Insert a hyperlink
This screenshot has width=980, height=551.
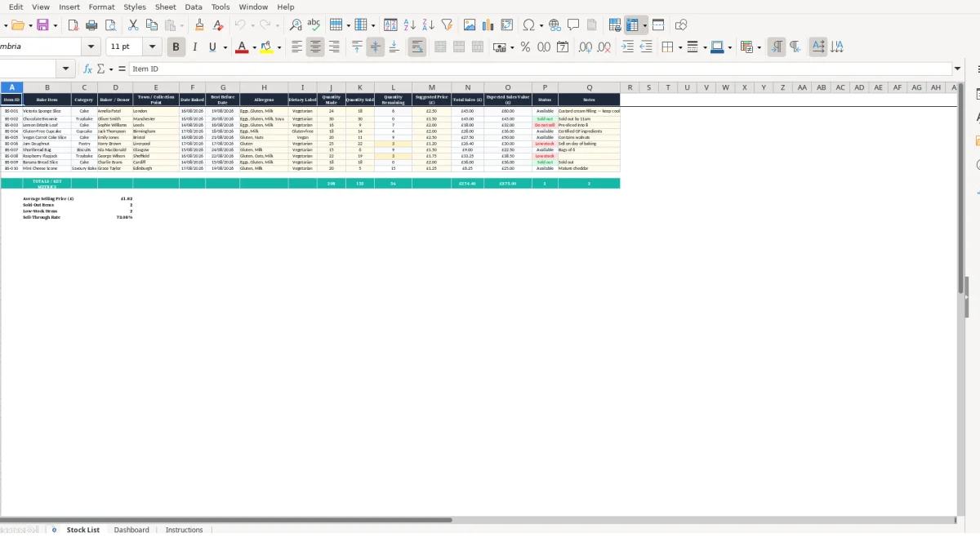click(555, 25)
